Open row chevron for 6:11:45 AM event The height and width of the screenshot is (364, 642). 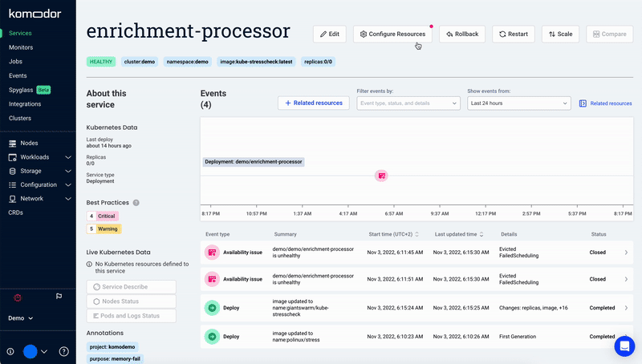tap(626, 253)
